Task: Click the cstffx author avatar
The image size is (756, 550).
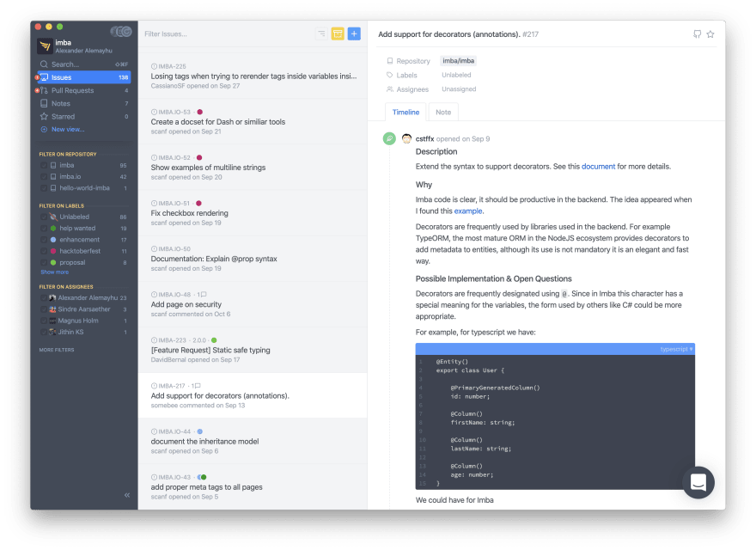Action: click(x=406, y=138)
